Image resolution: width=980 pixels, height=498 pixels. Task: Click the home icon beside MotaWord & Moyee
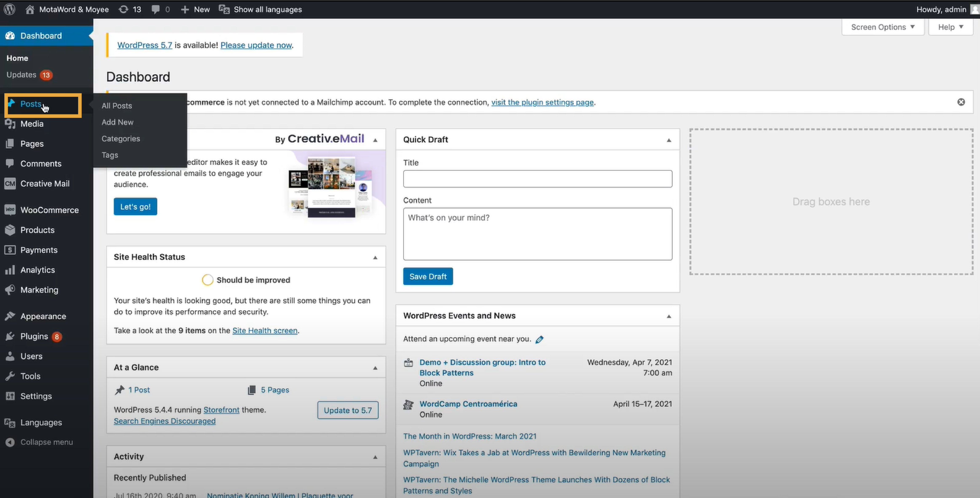tap(30, 9)
